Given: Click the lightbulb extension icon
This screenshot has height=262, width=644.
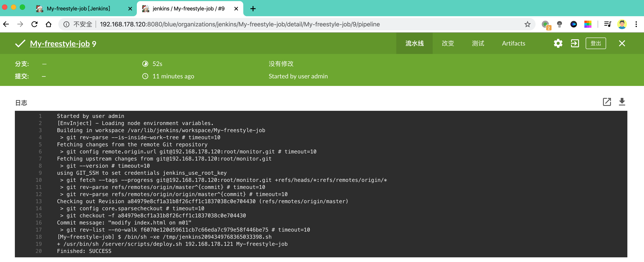Looking at the screenshot, I should coord(559,24).
